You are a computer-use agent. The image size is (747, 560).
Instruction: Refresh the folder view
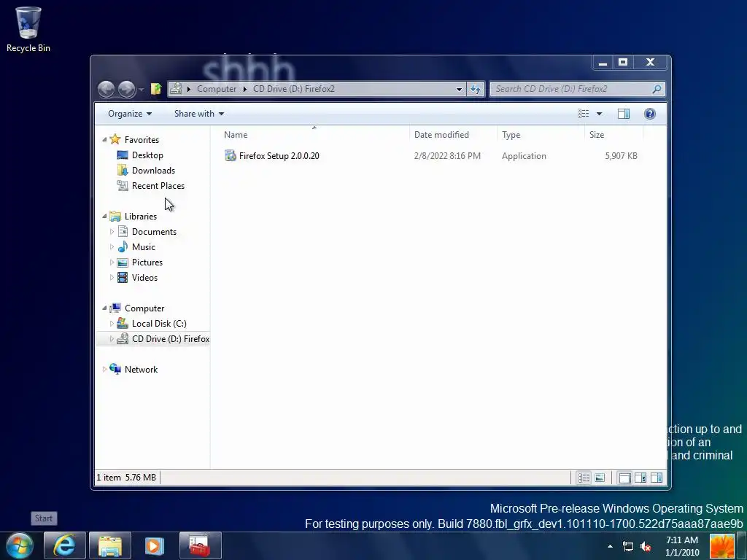(476, 89)
